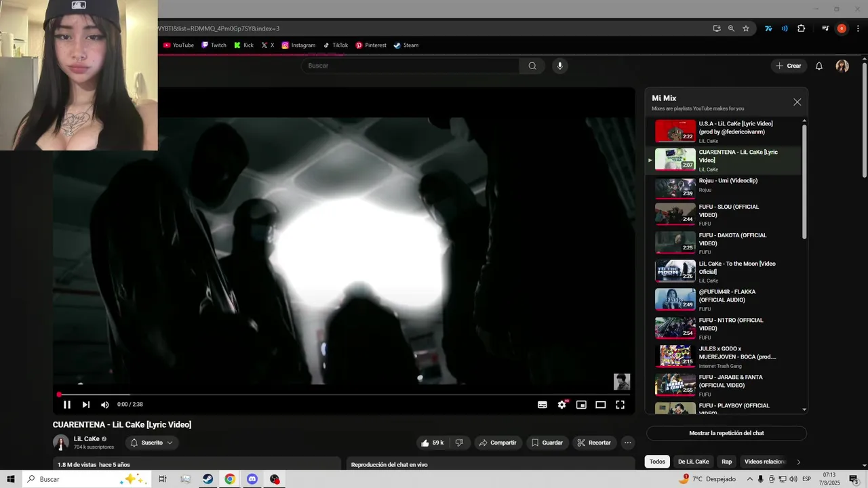Open player settings gear
This screenshot has height=488, width=868.
pos(562,405)
